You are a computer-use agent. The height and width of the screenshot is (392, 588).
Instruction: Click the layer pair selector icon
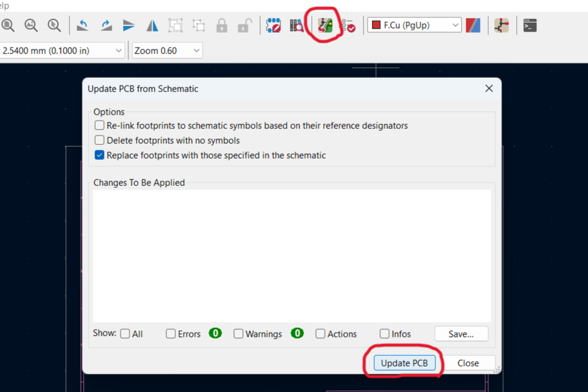tap(473, 26)
